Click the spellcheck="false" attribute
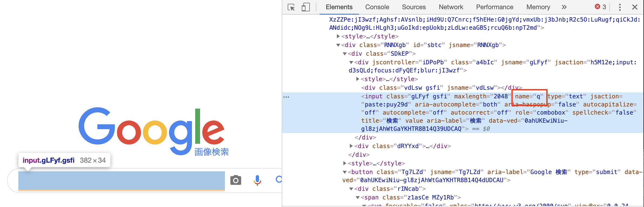The width and height of the screenshot is (644, 207). tap(605, 113)
